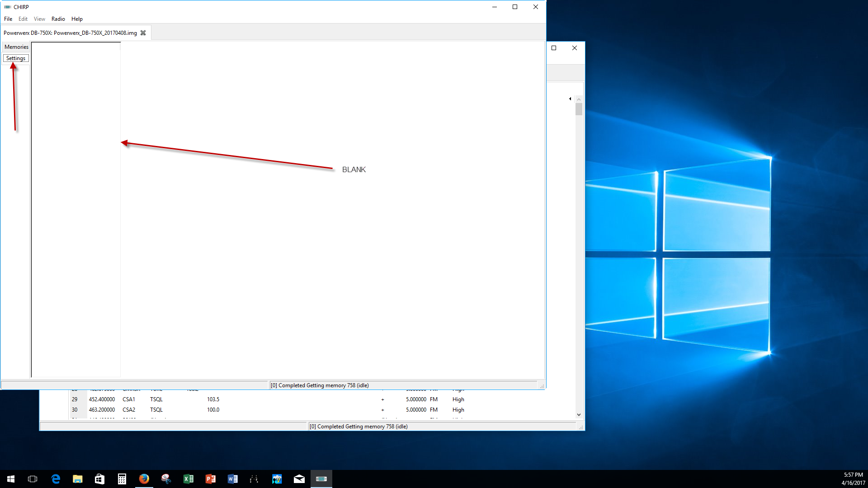The height and width of the screenshot is (488, 868).
Task: Click the plus duplex cell in row 30
Action: (382, 410)
